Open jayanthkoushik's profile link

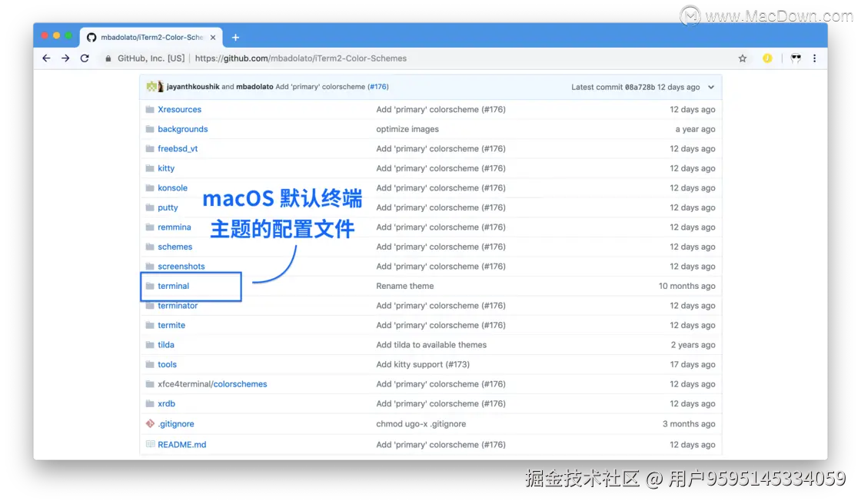(193, 87)
